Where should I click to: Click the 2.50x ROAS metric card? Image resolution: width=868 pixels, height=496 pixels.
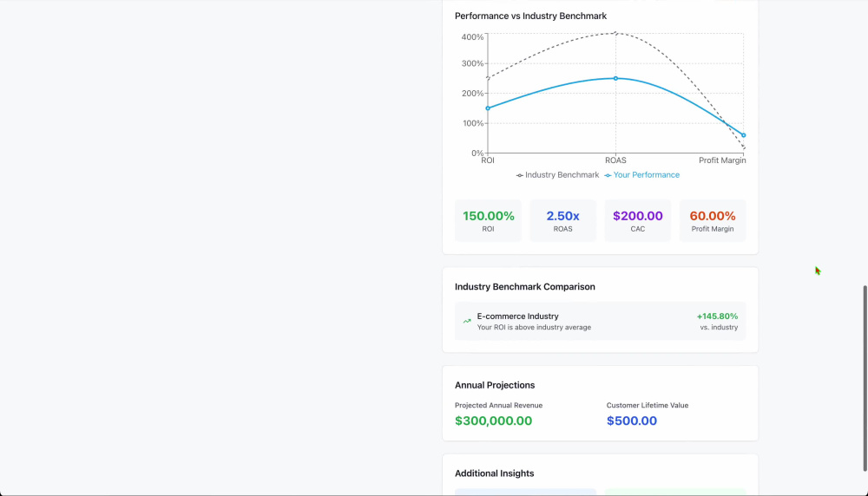(563, 220)
